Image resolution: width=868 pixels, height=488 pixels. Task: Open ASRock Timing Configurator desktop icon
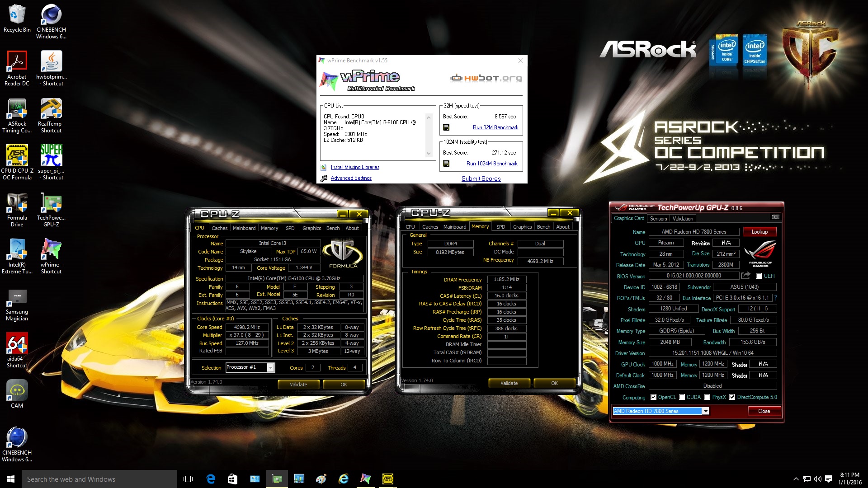pyautogui.click(x=17, y=116)
